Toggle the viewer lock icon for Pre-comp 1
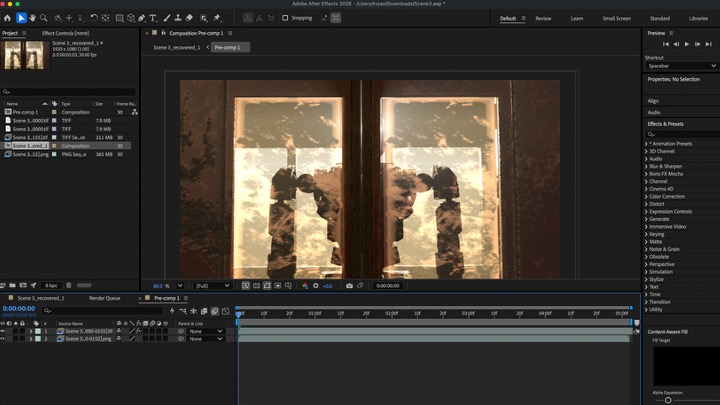Screen dimensions: 720x405 click(163, 33)
